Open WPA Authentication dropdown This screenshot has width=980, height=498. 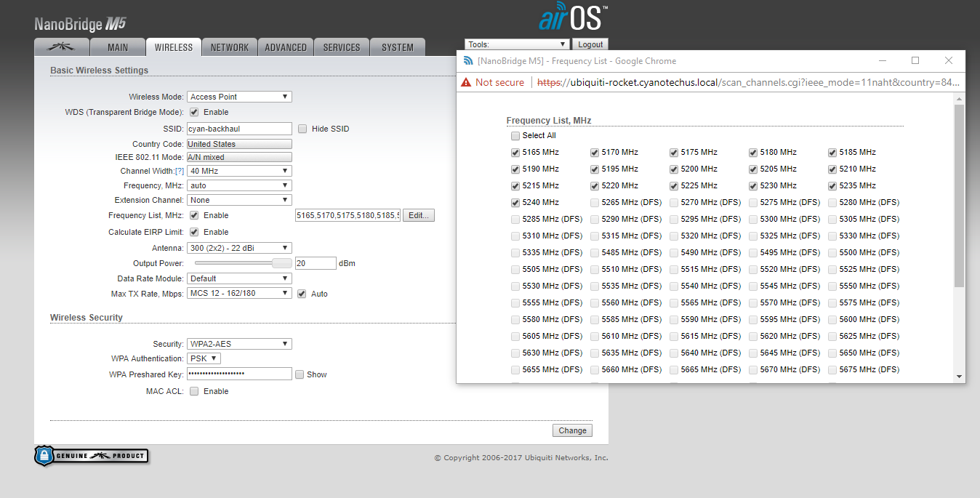click(x=204, y=358)
